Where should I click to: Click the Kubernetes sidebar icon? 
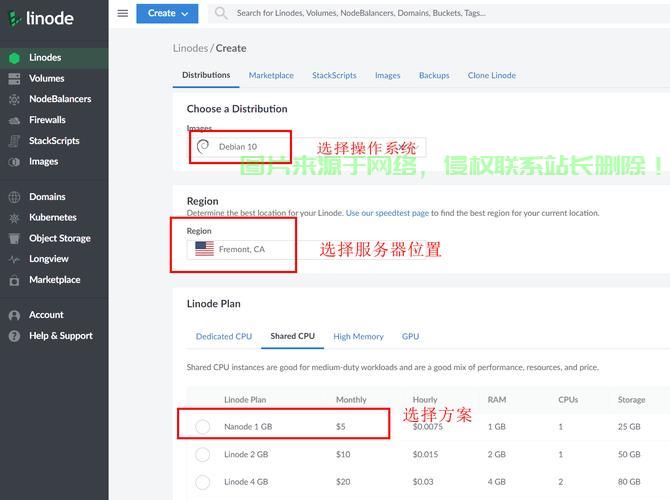click(x=14, y=218)
